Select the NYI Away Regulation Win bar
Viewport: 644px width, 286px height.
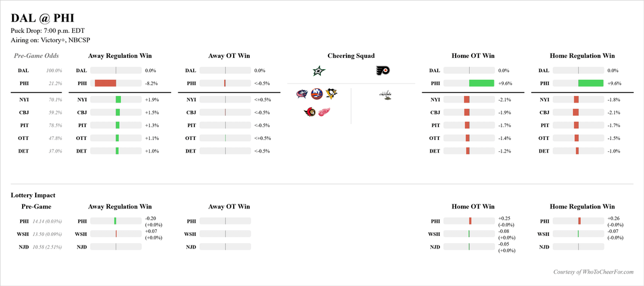[118, 100]
